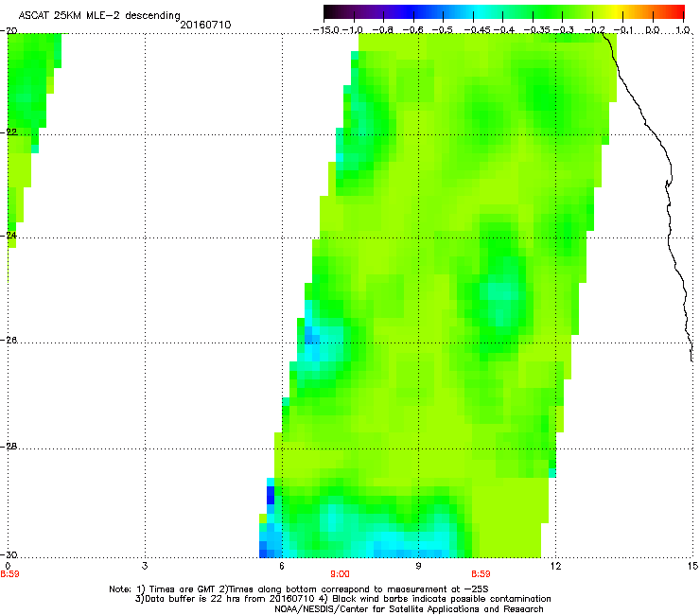
Task: Click the '-1.0' color scale label
Action: (352, 30)
